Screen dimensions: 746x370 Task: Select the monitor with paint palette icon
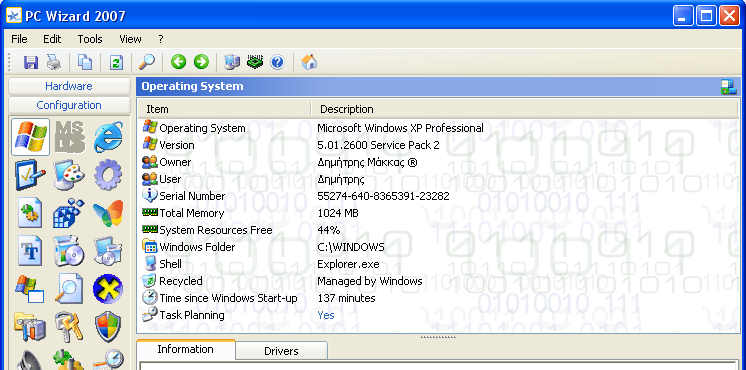pyautogui.click(x=69, y=175)
